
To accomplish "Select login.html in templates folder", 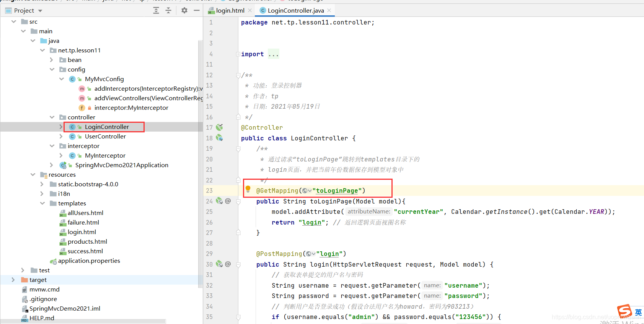I will pos(82,232).
